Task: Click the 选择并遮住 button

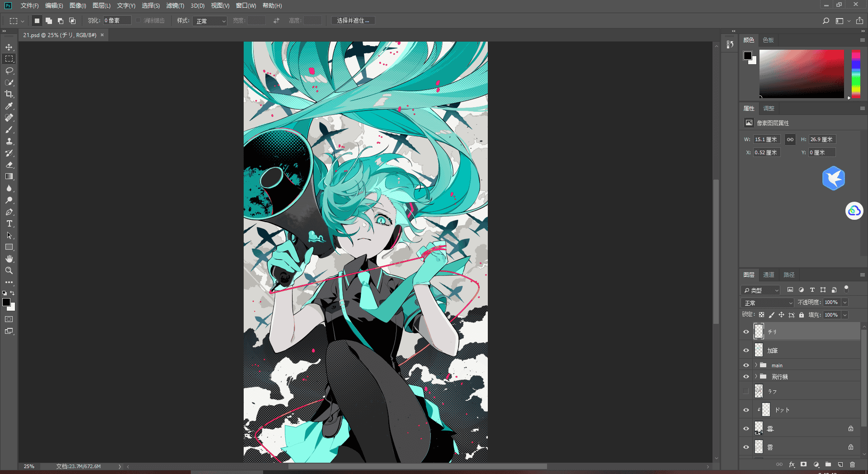Action: pos(353,21)
